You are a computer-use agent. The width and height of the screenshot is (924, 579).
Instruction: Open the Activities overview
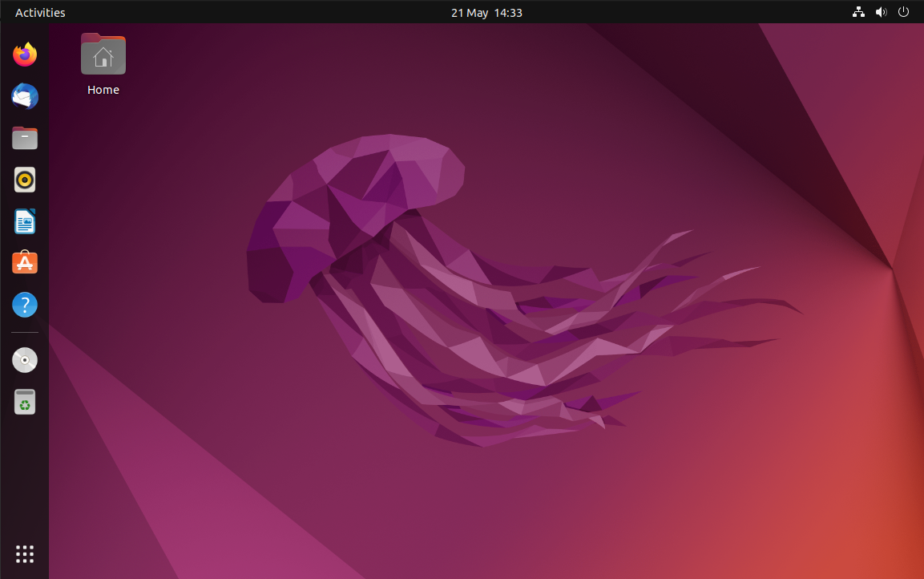pos(40,12)
